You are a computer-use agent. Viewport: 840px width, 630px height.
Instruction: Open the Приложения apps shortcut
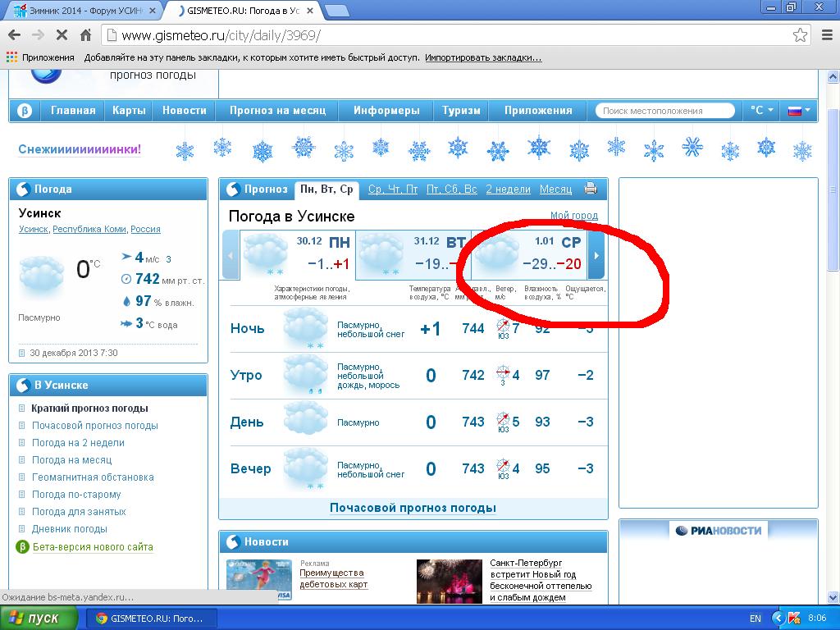(x=40, y=57)
